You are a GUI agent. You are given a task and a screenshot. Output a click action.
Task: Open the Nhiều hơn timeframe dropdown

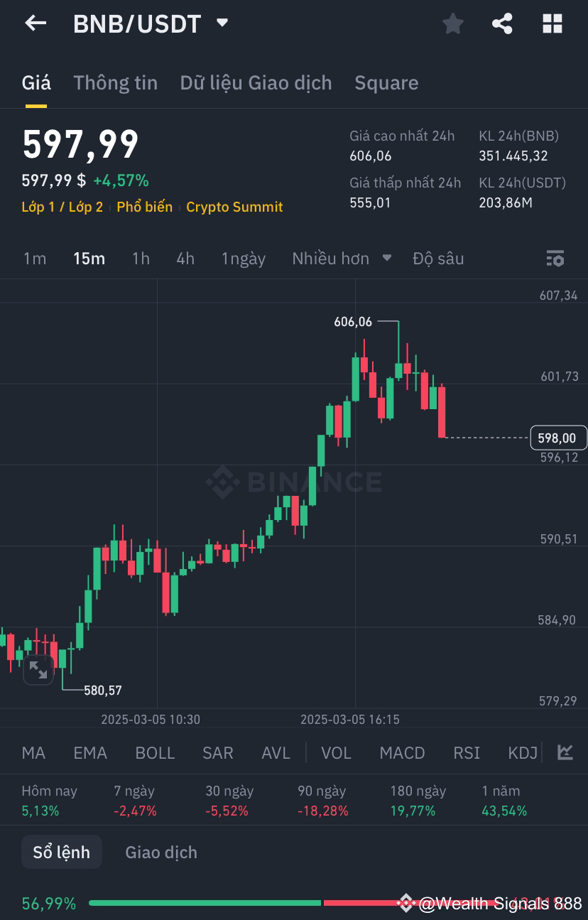tap(340, 259)
